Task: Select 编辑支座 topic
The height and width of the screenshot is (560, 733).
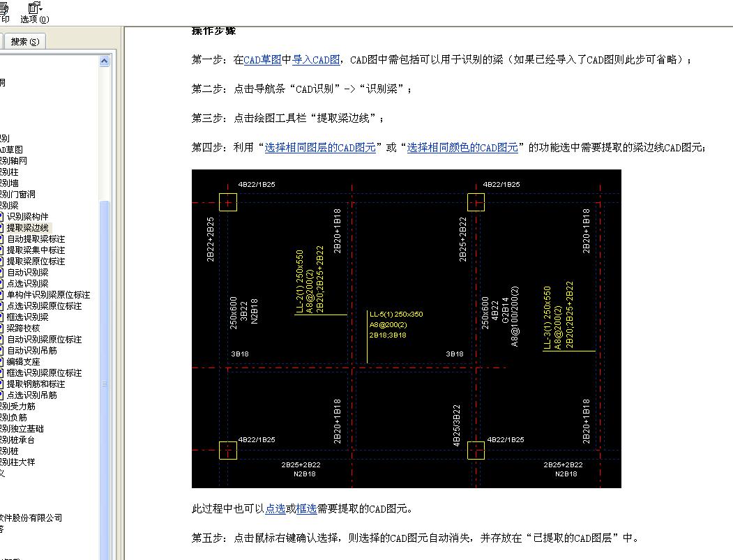Action: click(x=24, y=361)
